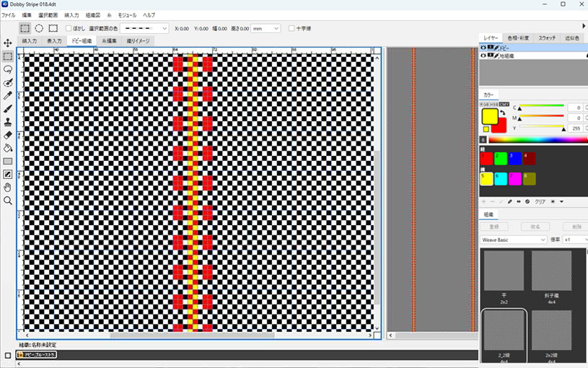Viewport: 588px width, 368px height.
Task: Pick the magic eye selection tool below lasso
Action: (7, 82)
